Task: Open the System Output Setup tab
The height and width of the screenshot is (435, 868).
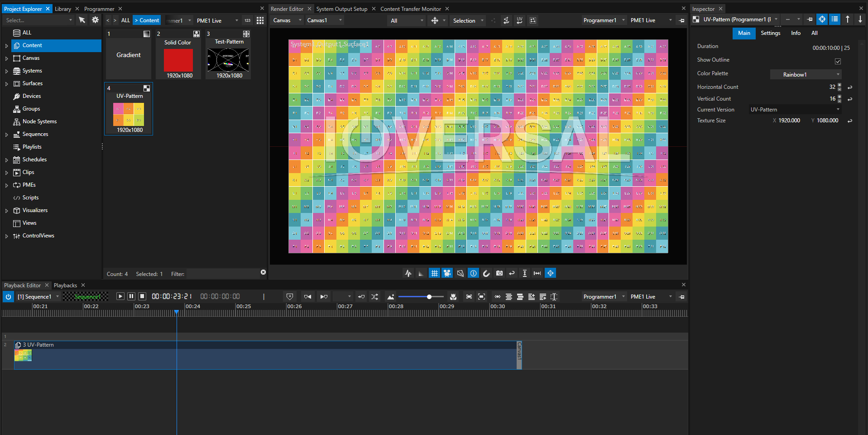Action: [342, 9]
